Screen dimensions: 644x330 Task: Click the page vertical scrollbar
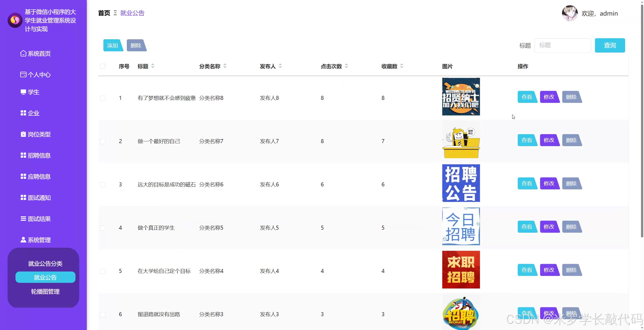[642, 121]
